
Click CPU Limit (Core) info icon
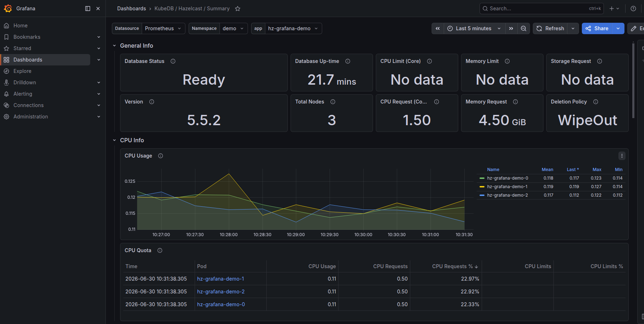pos(429,61)
